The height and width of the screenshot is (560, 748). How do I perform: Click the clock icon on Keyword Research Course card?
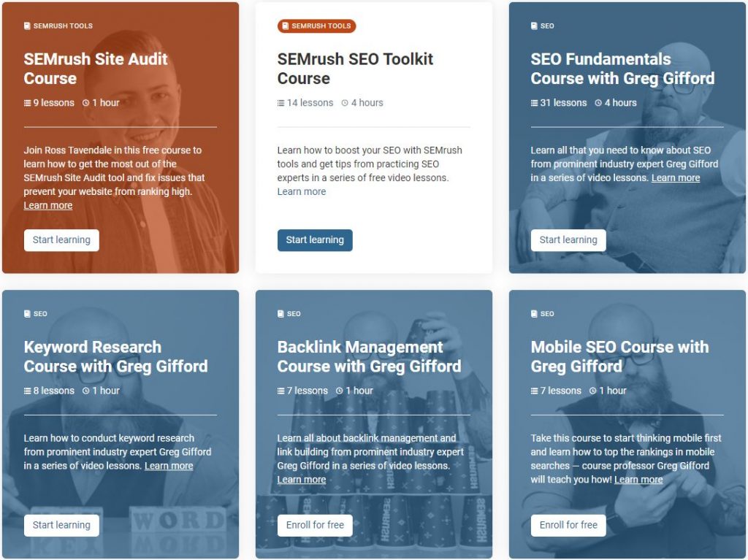pyautogui.click(x=86, y=391)
